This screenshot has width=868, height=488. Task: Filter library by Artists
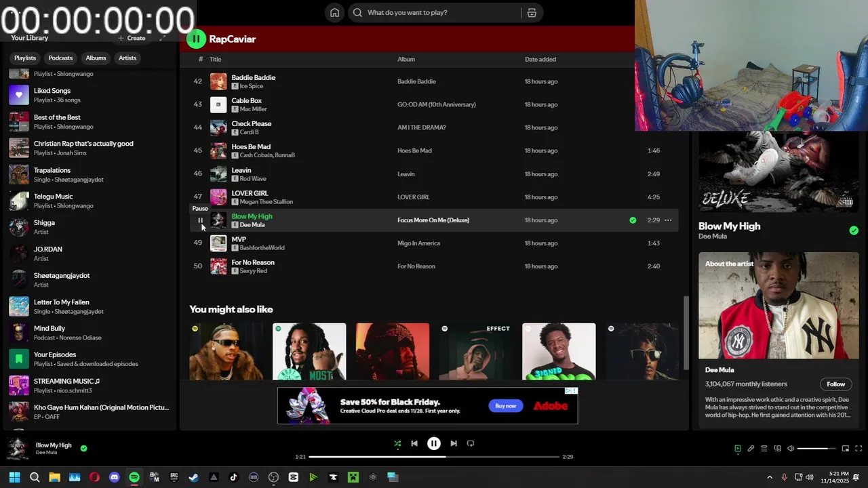(x=127, y=58)
